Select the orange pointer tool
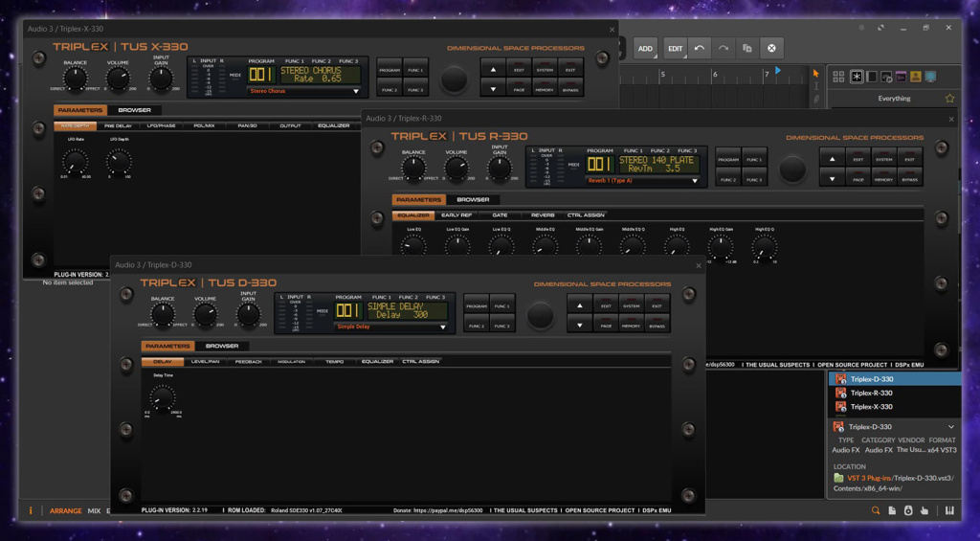980x541 pixels. pos(815,74)
